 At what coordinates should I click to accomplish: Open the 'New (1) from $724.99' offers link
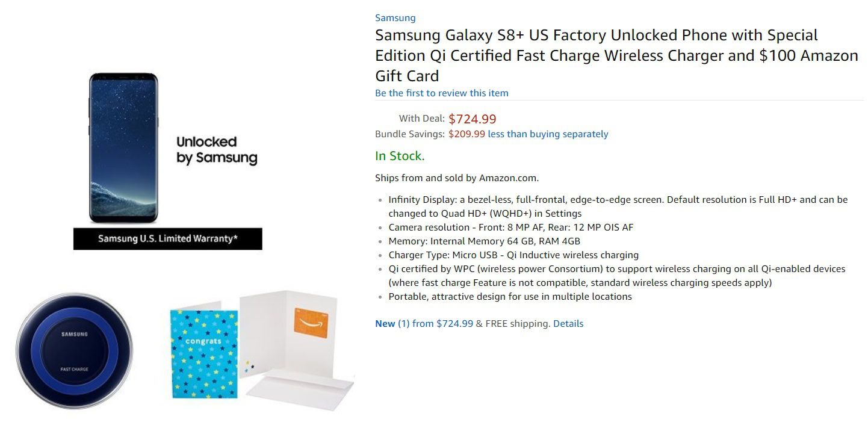(x=424, y=324)
